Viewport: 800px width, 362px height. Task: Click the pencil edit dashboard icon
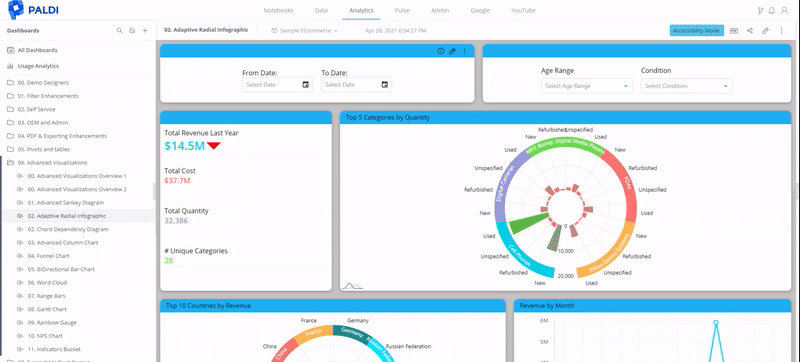click(765, 31)
